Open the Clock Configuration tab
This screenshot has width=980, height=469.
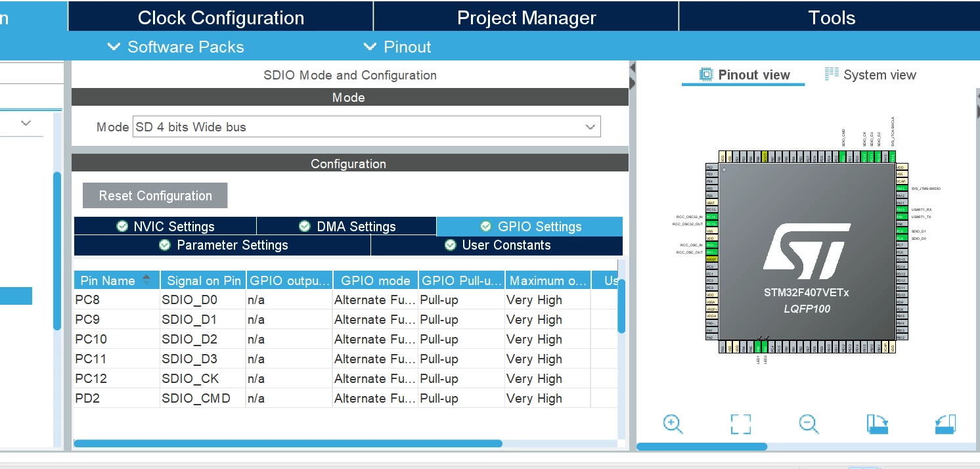click(x=221, y=18)
